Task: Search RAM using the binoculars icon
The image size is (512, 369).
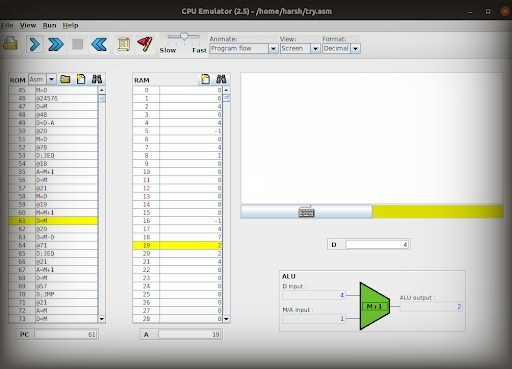Action: click(221, 79)
